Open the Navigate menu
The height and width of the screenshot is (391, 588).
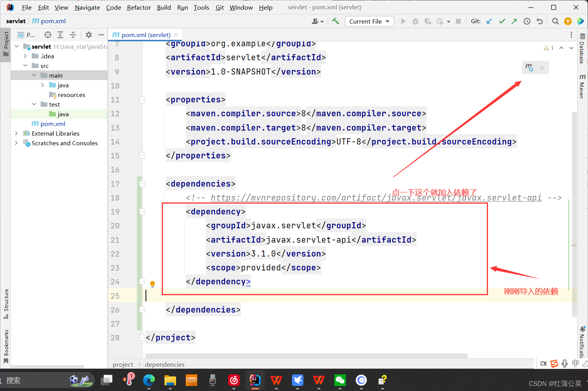coord(87,7)
